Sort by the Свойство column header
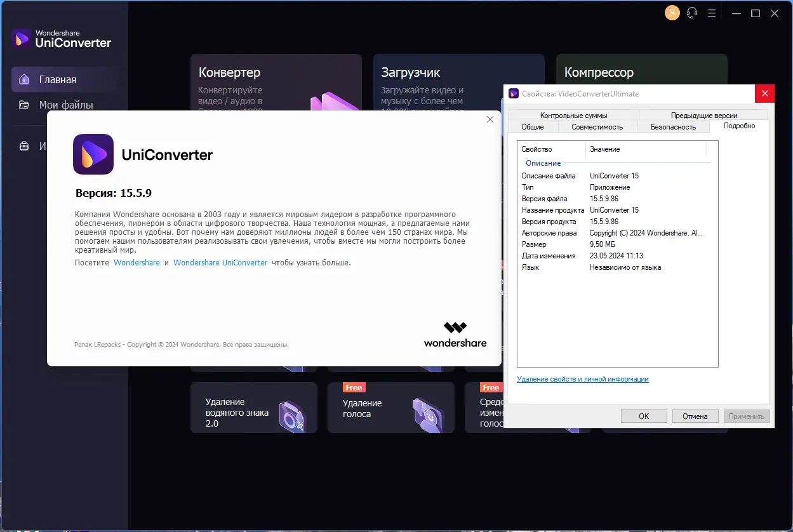793x532 pixels. click(551, 149)
